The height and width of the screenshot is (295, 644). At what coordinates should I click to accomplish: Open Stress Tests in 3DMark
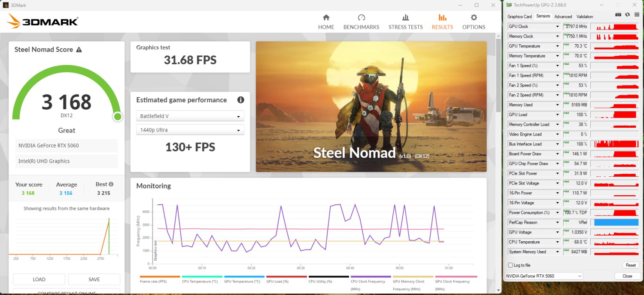(405, 22)
